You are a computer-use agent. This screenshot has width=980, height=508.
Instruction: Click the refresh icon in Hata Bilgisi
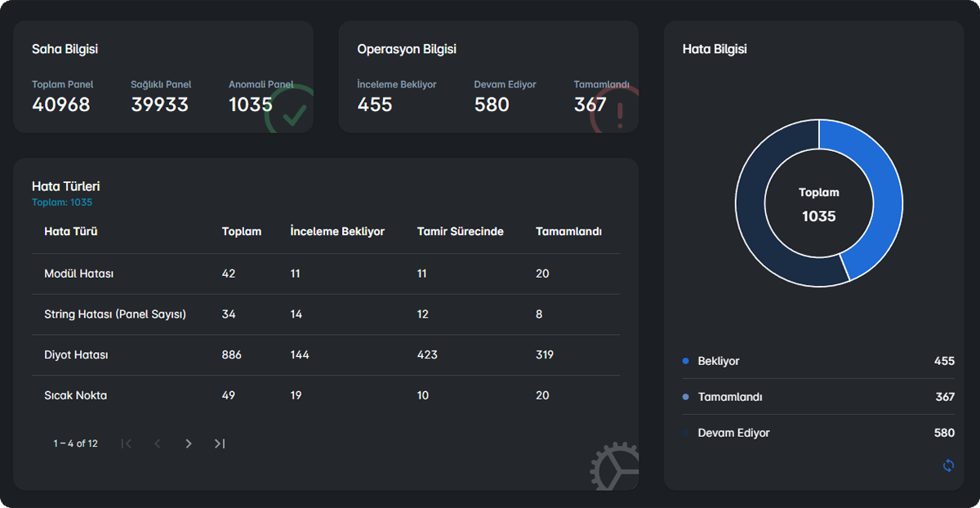(948, 466)
